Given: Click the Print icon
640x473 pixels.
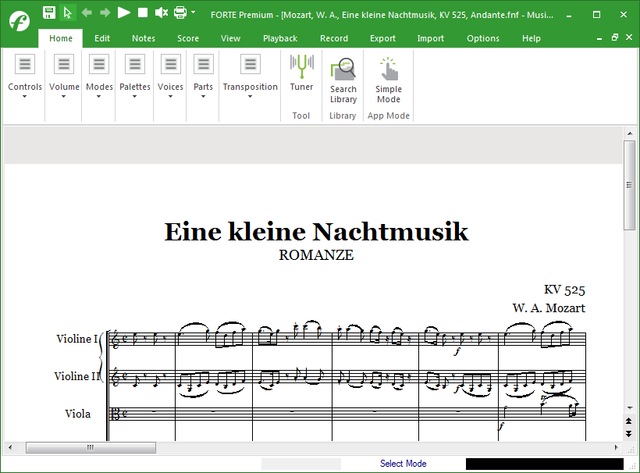Looking at the screenshot, I should click(180, 13).
